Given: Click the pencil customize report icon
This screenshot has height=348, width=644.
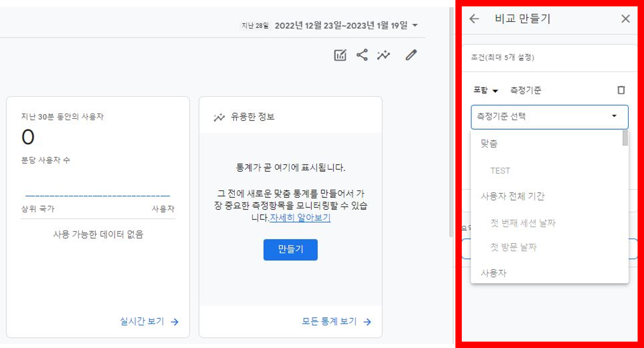Looking at the screenshot, I should click(411, 55).
